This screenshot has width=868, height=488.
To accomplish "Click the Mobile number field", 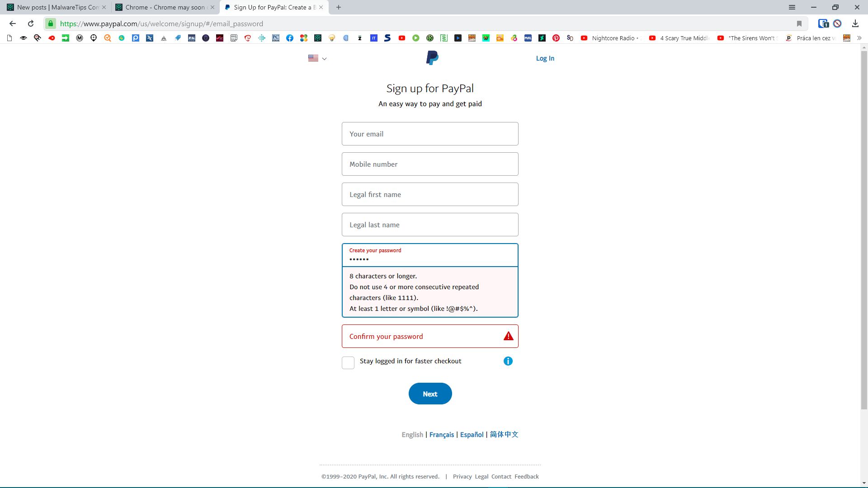I will click(x=430, y=164).
